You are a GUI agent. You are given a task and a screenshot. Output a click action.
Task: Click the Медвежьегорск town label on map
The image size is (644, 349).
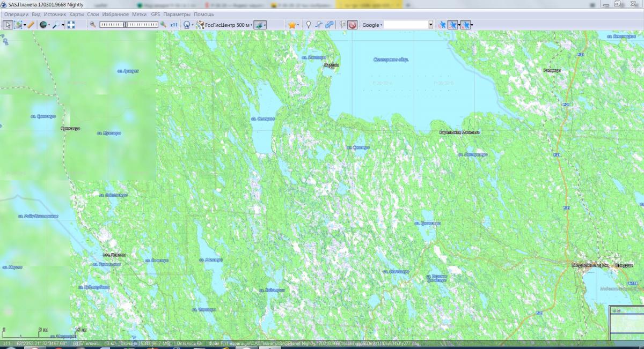[x=589, y=264]
